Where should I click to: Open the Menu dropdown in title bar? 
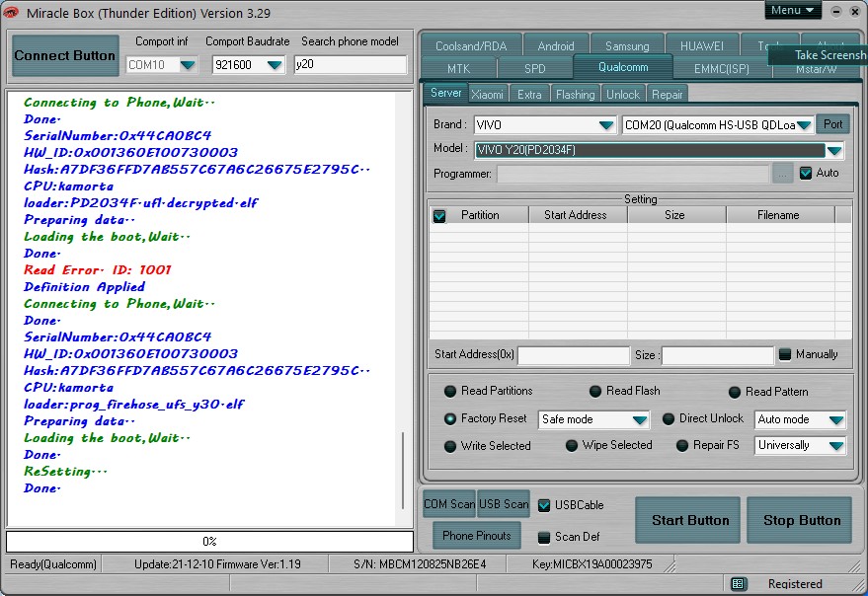[x=792, y=10]
